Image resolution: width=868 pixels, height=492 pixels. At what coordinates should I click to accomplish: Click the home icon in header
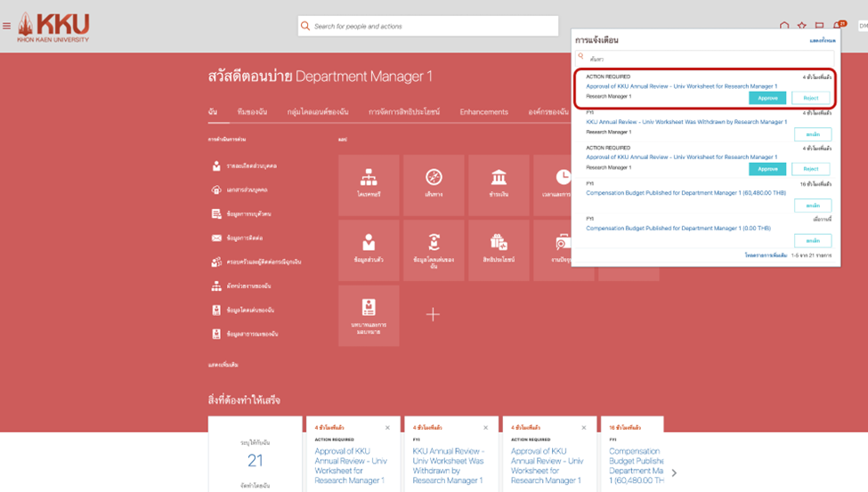click(784, 27)
